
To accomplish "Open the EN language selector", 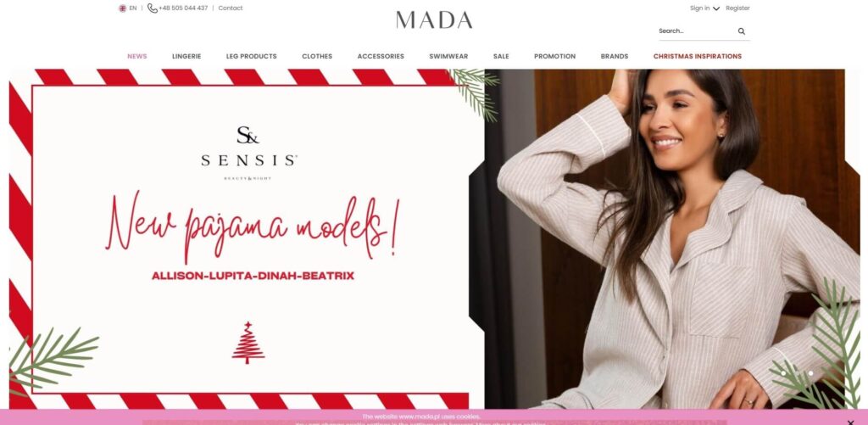I will 133,8.
